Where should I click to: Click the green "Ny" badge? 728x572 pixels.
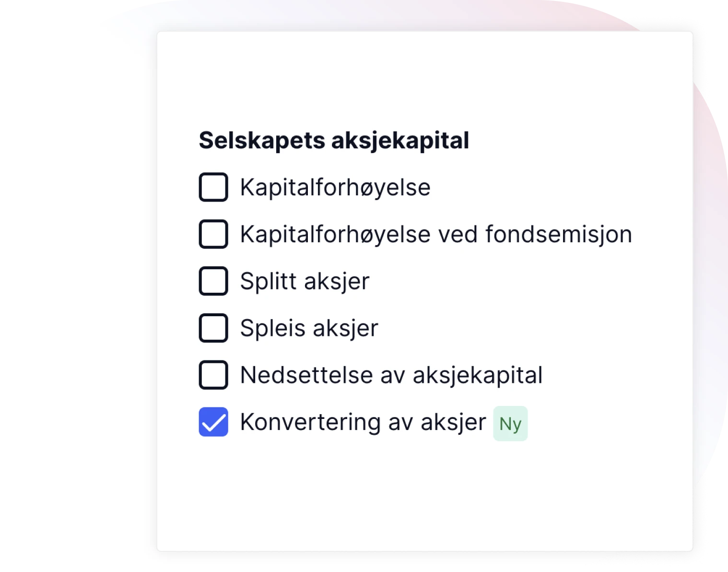click(x=510, y=424)
